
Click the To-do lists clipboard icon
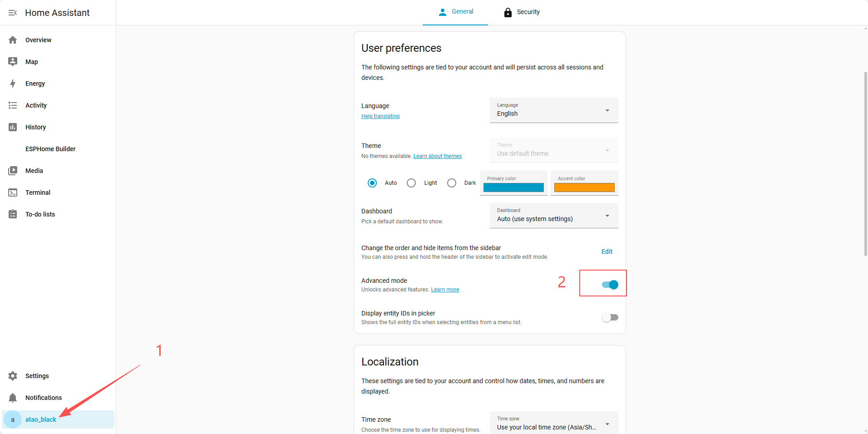tap(13, 214)
